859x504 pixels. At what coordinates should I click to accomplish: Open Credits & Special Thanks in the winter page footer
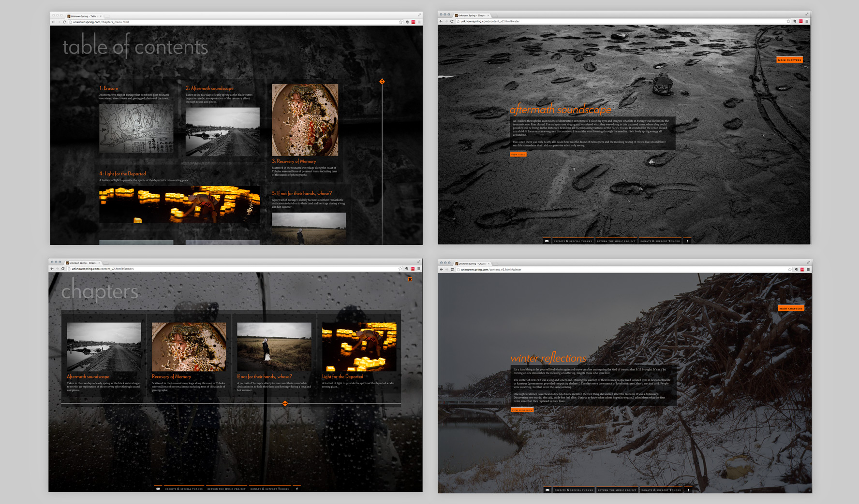coord(573,490)
